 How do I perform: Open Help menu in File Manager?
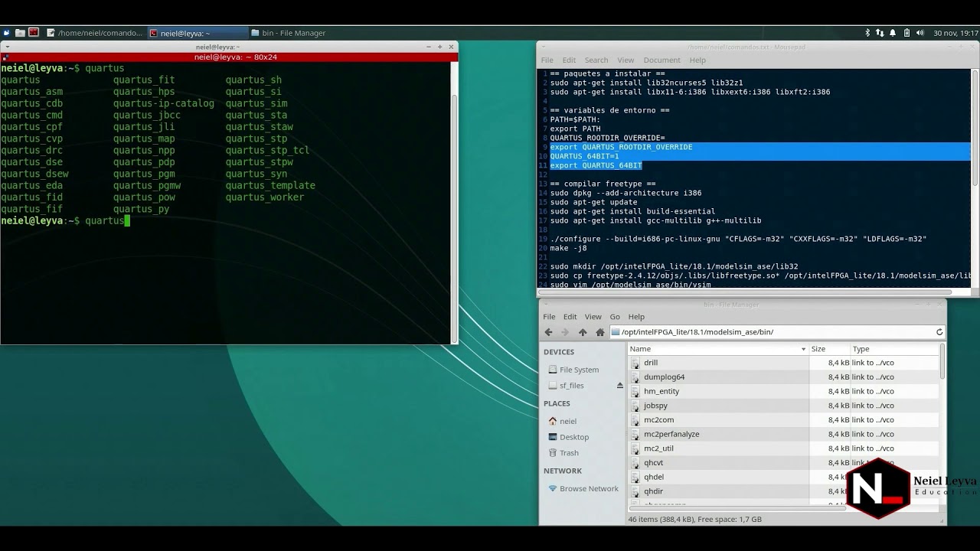click(636, 317)
